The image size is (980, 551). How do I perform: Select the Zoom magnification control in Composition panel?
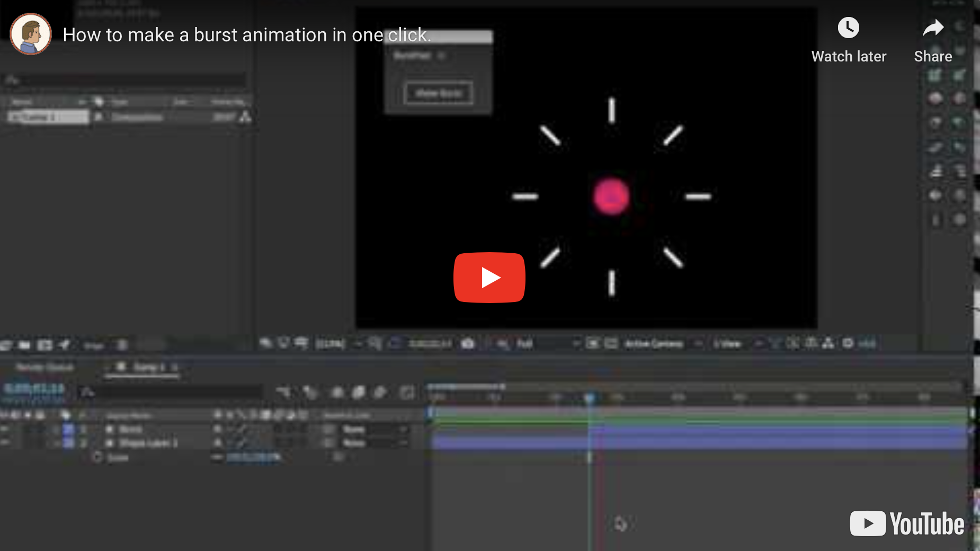point(329,343)
